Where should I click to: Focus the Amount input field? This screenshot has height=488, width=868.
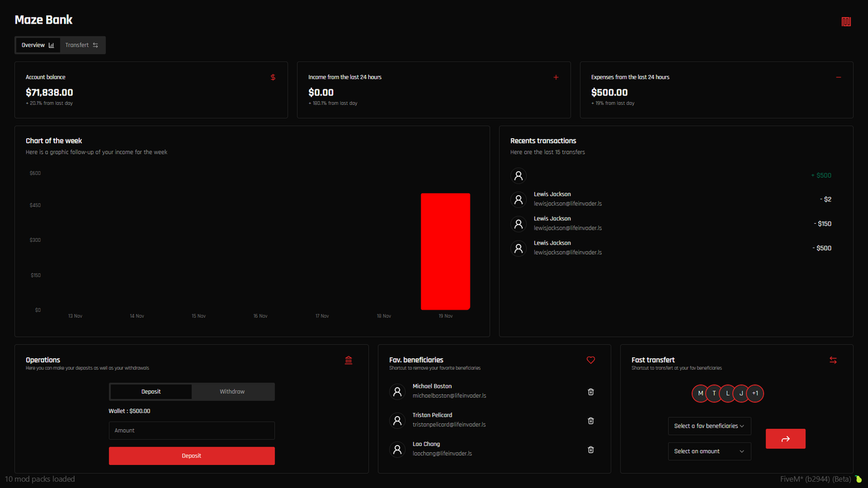pos(192,430)
